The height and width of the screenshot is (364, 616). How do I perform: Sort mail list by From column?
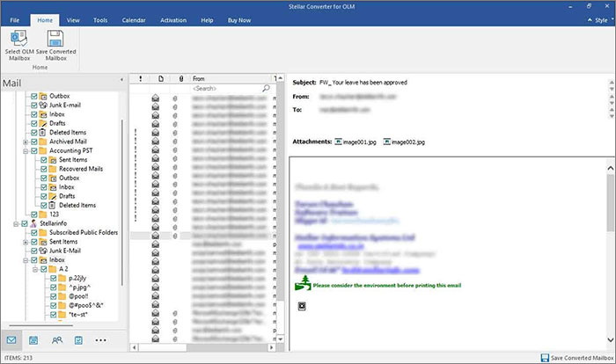(x=231, y=78)
